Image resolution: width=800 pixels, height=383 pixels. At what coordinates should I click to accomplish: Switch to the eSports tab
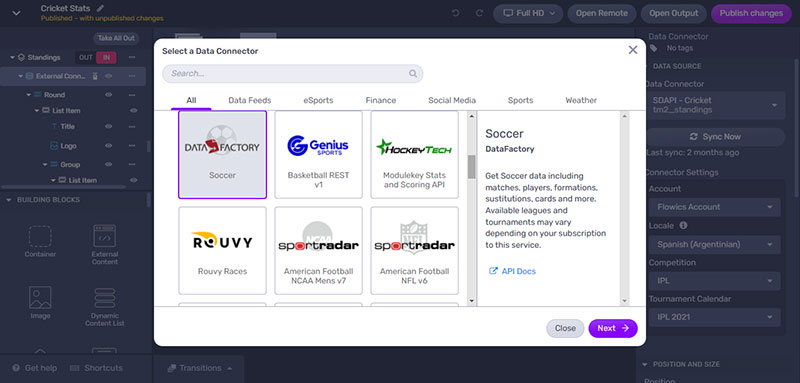click(318, 100)
